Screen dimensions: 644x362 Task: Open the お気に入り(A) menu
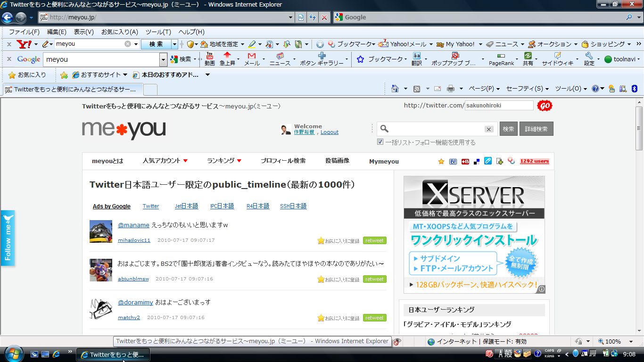[x=119, y=32]
